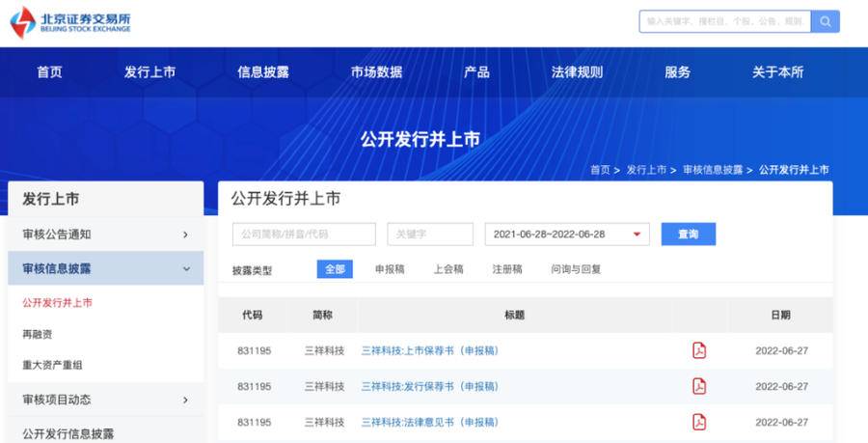Select 全部 disclosure type filter
This screenshot has width=868, height=443.
(335, 269)
